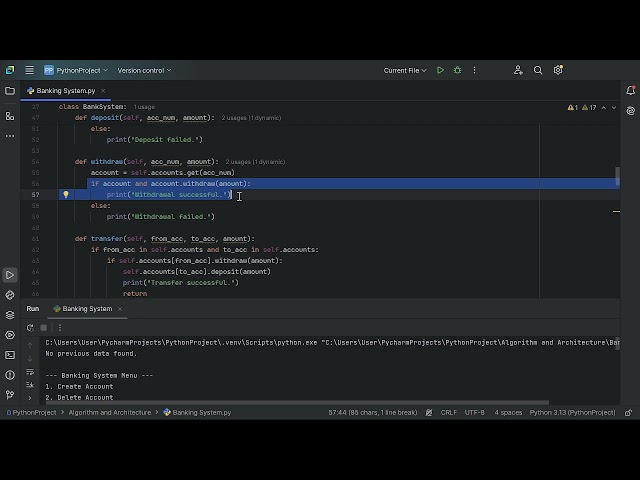Viewport: 640px width, 480px height.
Task: Close the Banking System run tab
Action: 120,309
